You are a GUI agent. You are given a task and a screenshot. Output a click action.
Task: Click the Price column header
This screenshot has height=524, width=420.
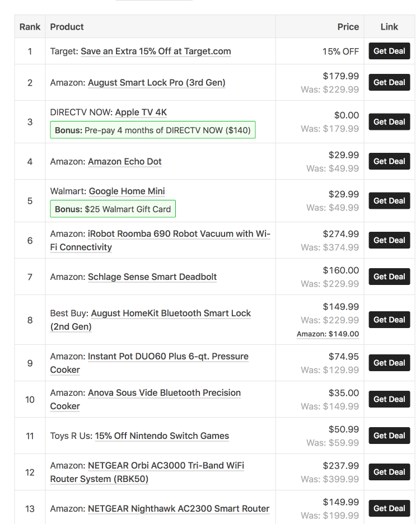coord(348,27)
